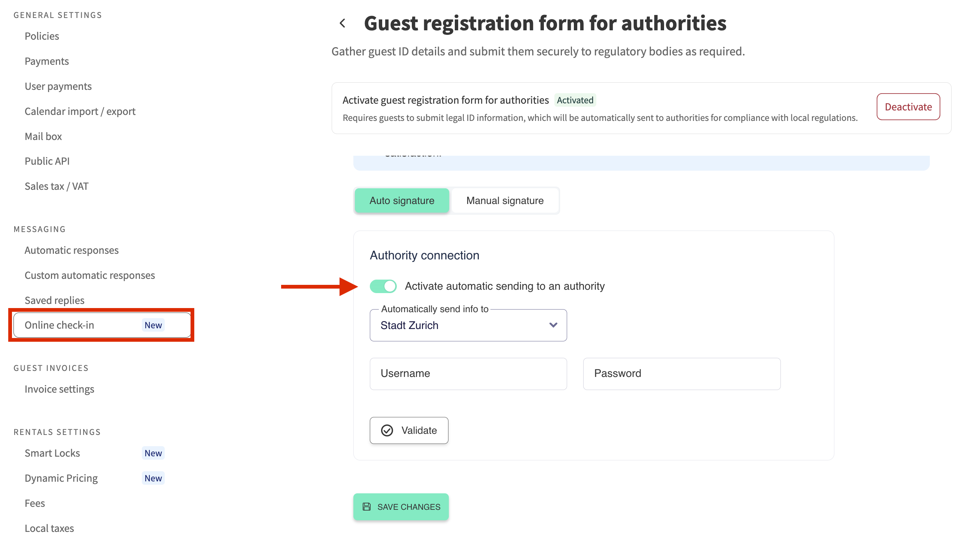Open Calendar import / export settings
The height and width of the screenshot is (539, 980).
(x=80, y=111)
